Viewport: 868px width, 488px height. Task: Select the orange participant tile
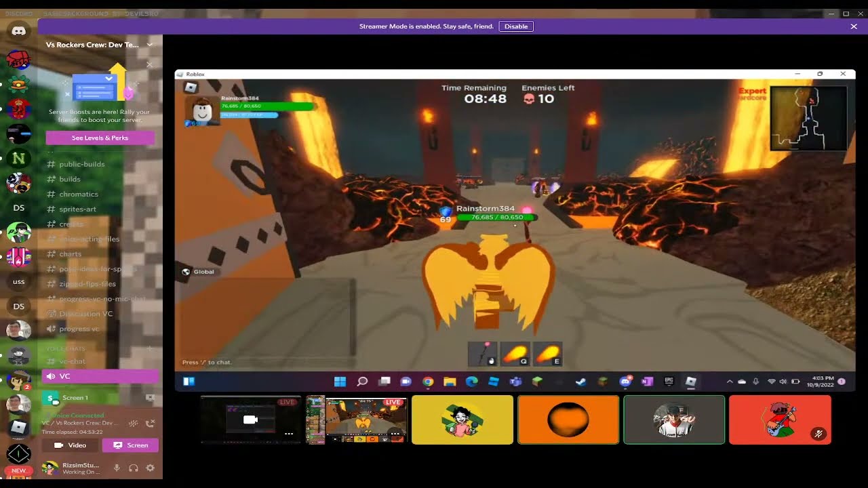point(568,420)
